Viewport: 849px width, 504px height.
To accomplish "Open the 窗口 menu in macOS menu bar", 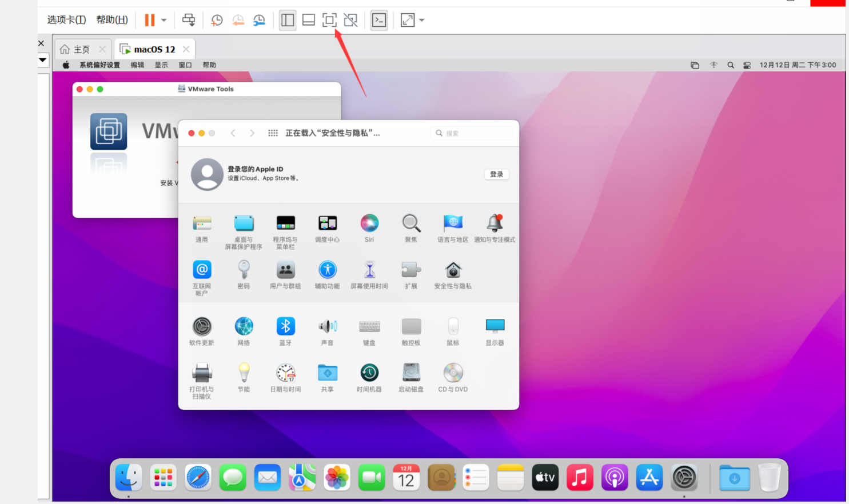I will 185,65.
